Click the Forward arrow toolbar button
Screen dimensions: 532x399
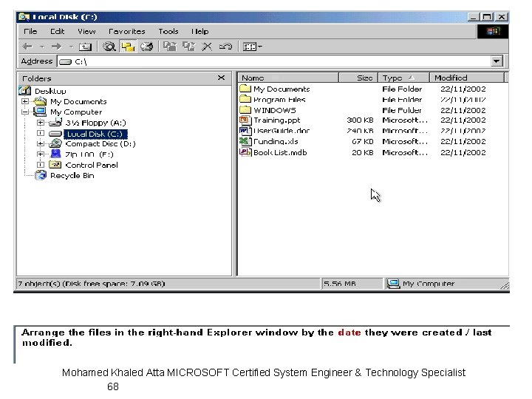click(x=56, y=47)
